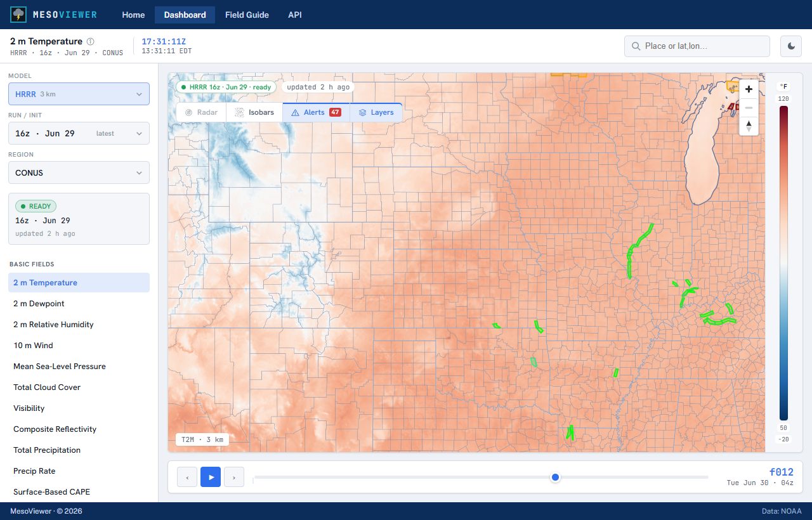The height and width of the screenshot is (520, 812).
Task: Toggle the Isobars overlay
Action: tap(254, 112)
